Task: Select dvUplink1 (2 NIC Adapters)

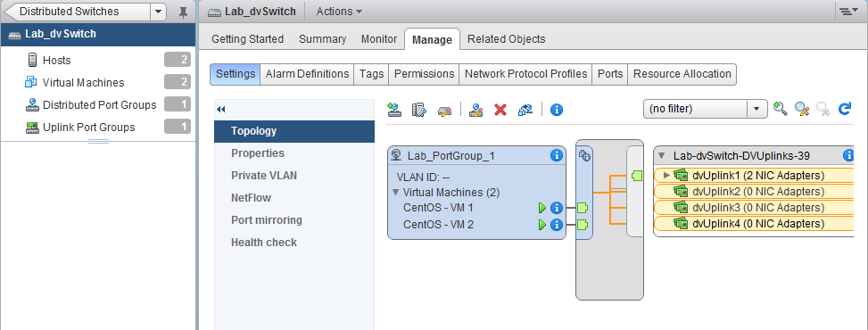Action: (754, 176)
